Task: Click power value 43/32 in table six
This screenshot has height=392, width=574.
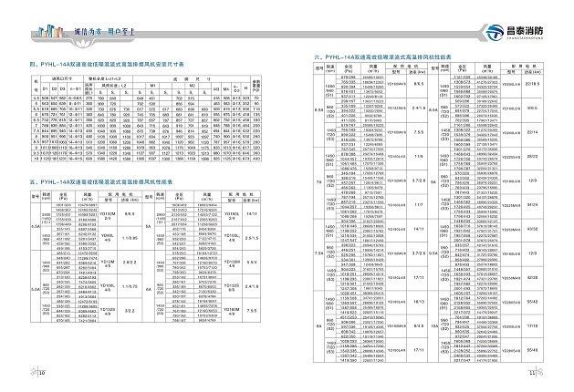Action: click(x=532, y=230)
